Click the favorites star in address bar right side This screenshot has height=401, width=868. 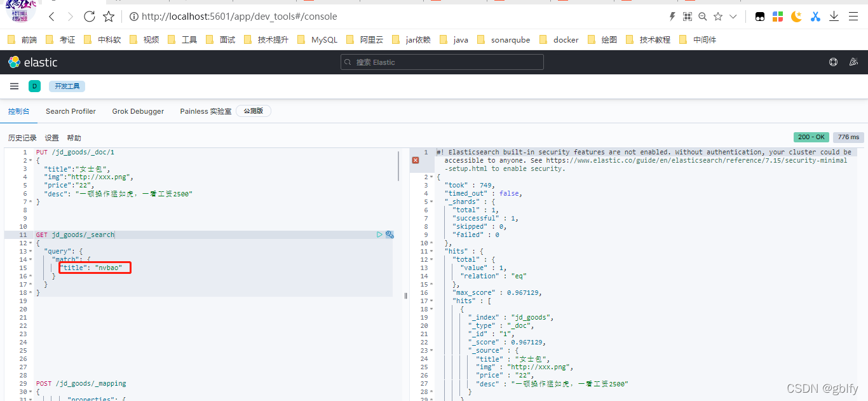[718, 17]
